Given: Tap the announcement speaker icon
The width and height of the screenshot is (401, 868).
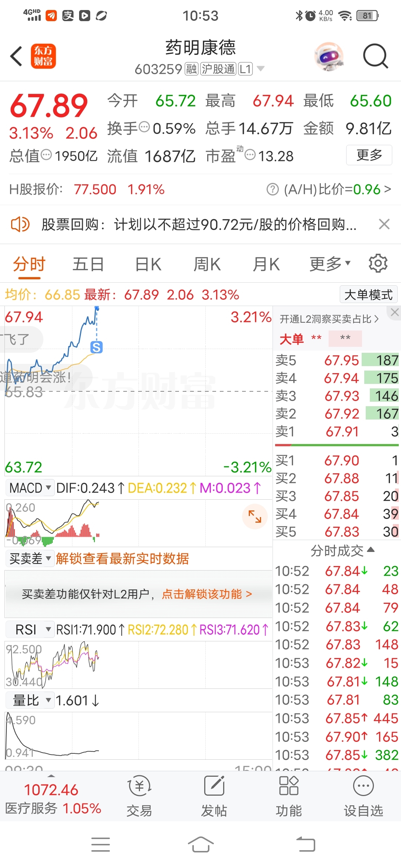Looking at the screenshot, I should point(20,224).
